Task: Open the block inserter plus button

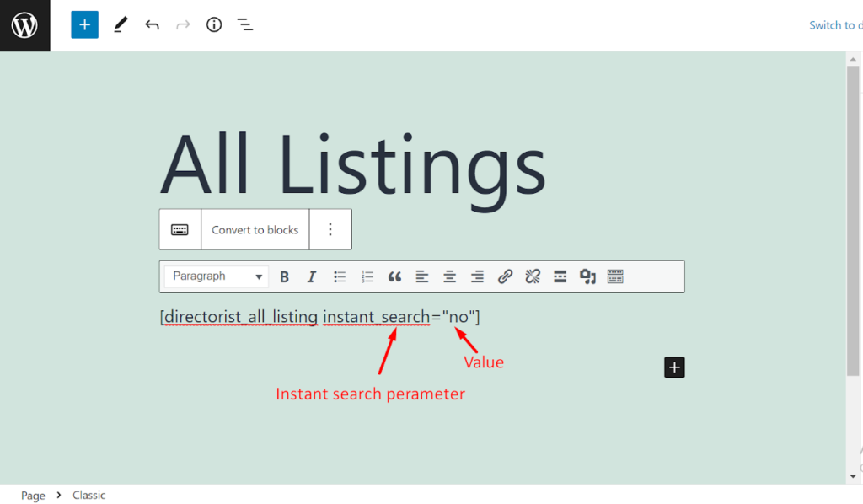Action: pyautogui.click(x=85, y=24)
